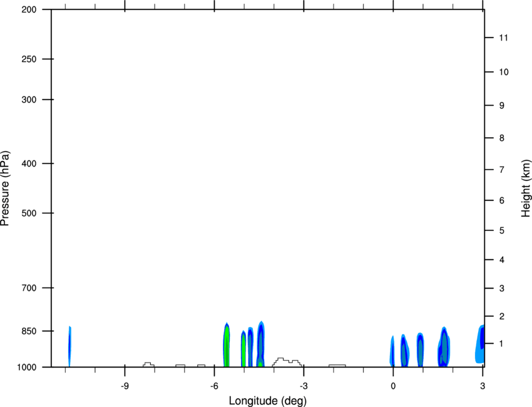Select the 850 pressure tick label

pyautogui.click(x=29, y=331)
